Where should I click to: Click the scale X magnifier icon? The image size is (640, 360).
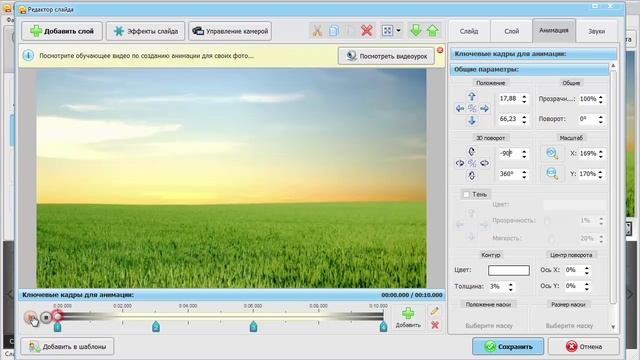[552, 153]
